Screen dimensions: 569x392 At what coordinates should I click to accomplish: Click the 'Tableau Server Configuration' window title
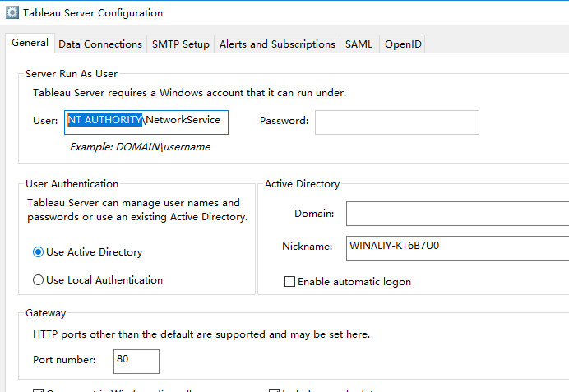[x=93, y=12]
